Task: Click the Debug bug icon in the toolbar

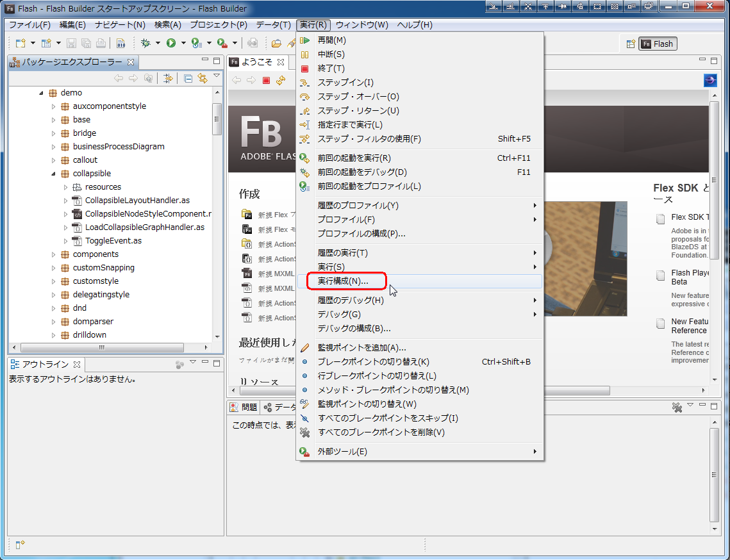Action: click(145, 44)
